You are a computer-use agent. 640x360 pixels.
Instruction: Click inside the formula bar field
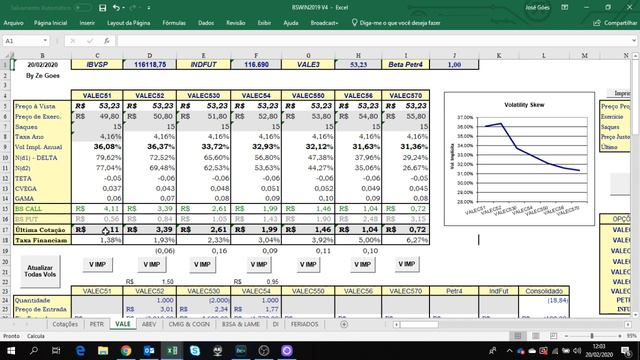click(x=373, y=41)
